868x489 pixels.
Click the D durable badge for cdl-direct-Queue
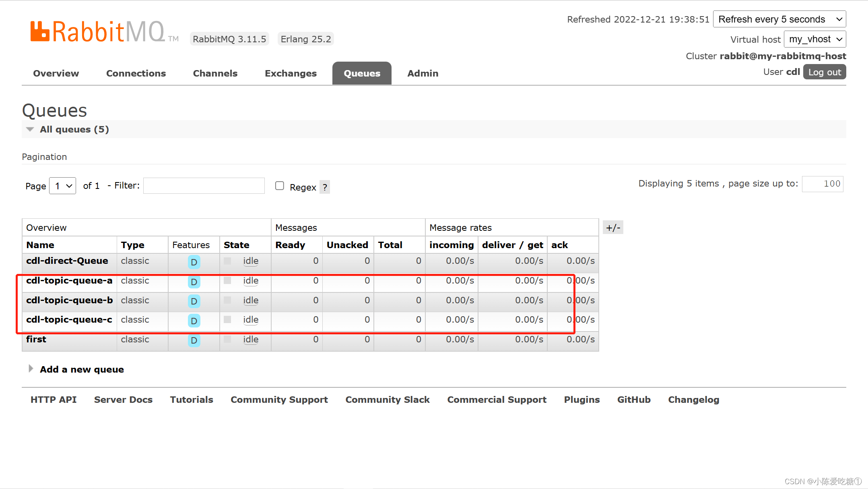pos(194,262)
